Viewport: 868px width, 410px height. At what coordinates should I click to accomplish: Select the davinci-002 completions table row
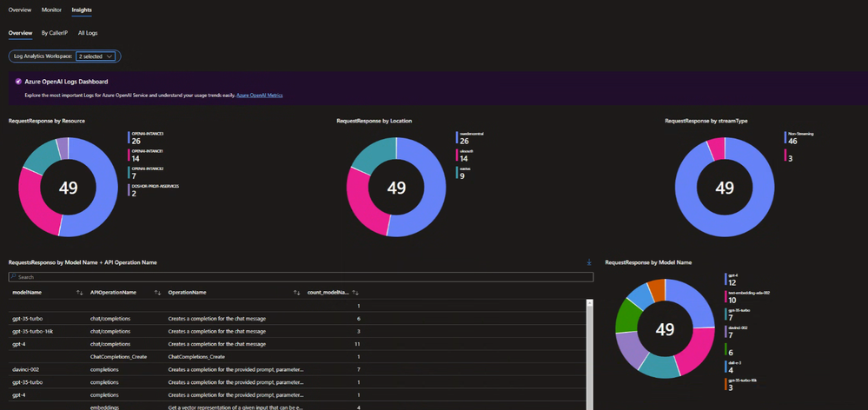coord(186,369)
